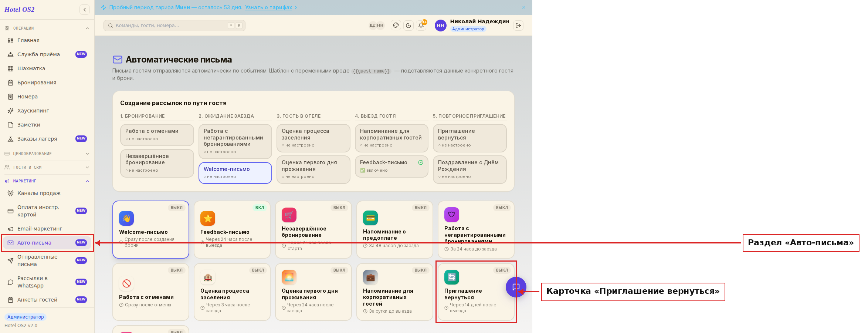868x333 pixels.
Task: Click the green check icon on Feedback-письмо step
Action: [421, 162]
